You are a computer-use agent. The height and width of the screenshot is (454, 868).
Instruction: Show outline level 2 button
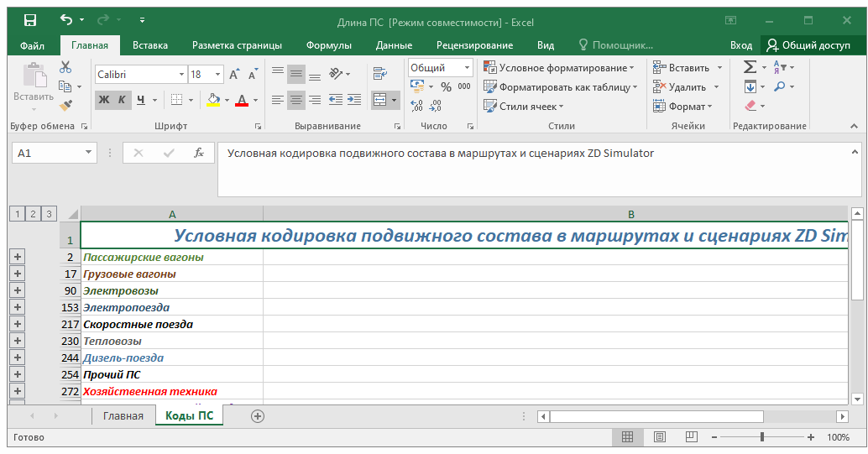pyautogui.click(x=33, y=214)
